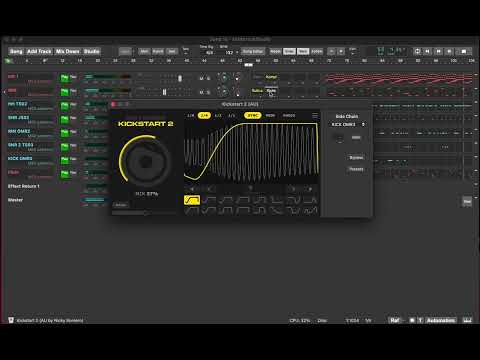480x360 pixels.
Task: Toggle Rec on KICK OMR3 track
Action: tap(73, 159)
